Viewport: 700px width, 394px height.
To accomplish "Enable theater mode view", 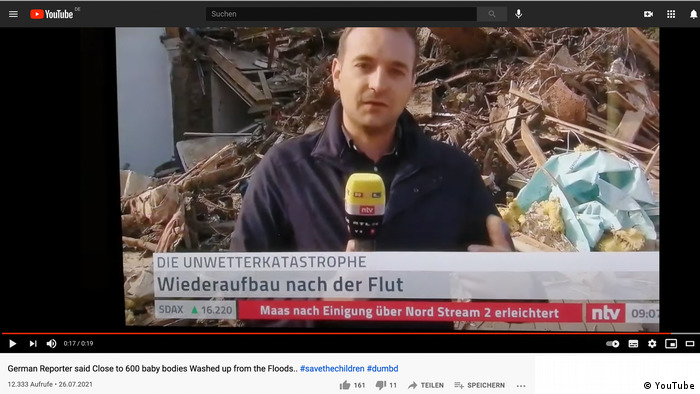I will click(x=690, y=344).
